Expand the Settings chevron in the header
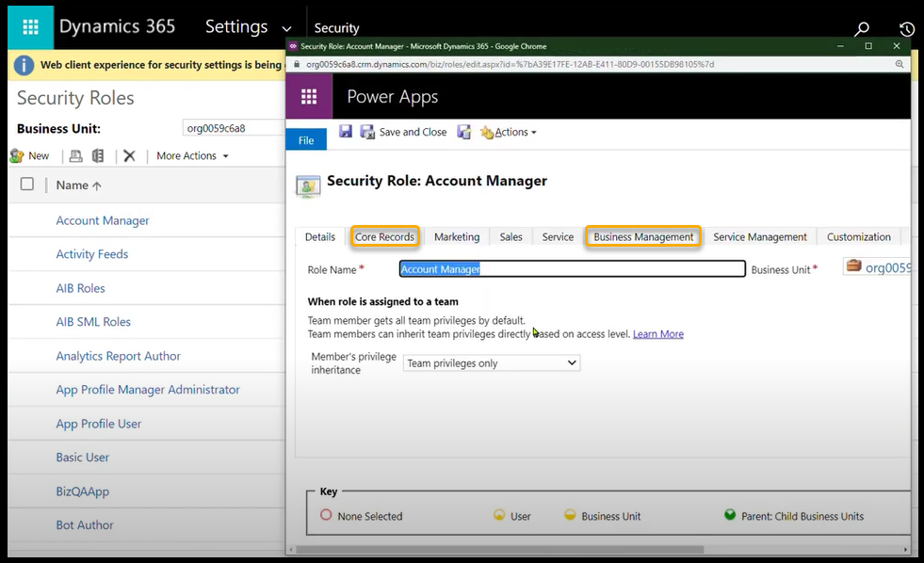Screen dimensions: 924x563 tap(286, 29)
